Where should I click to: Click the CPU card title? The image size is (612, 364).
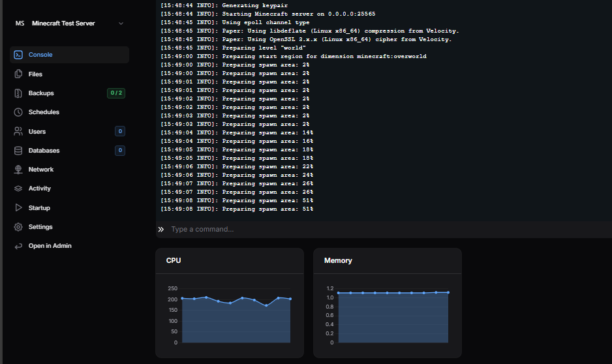tap(174, 261)
